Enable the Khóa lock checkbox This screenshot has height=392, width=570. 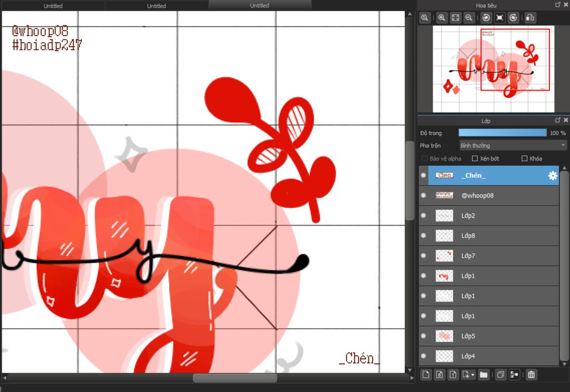tap(524, 158)
